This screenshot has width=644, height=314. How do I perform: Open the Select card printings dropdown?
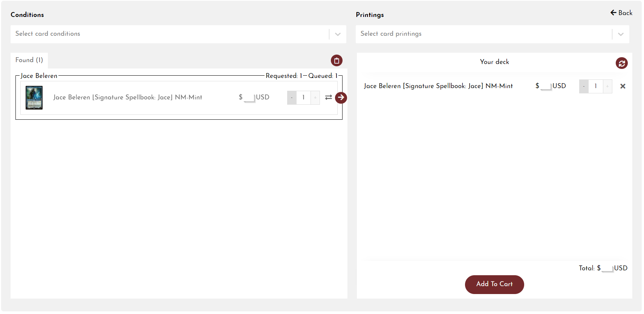[492, 34]
